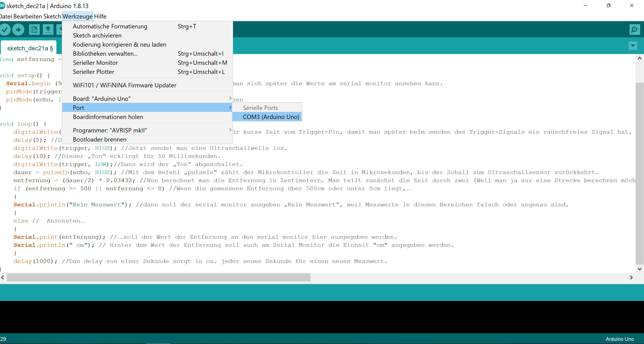Click the New sketch icon
644x344 pixels.
tap(34, 29)
